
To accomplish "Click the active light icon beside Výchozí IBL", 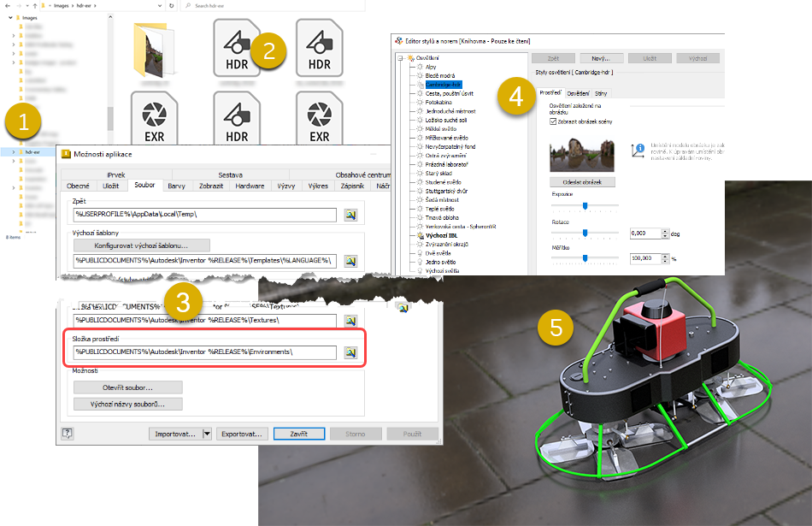I will tap(420, 235).
